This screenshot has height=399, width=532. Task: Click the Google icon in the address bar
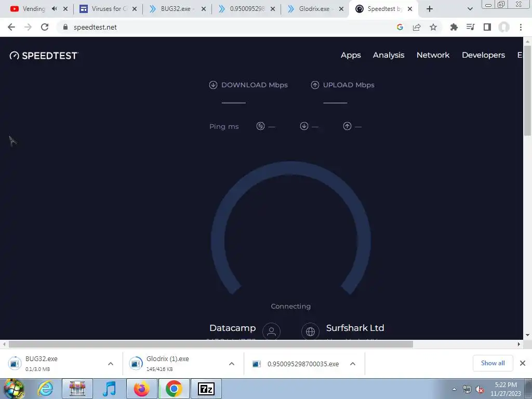tap(400, 27)
